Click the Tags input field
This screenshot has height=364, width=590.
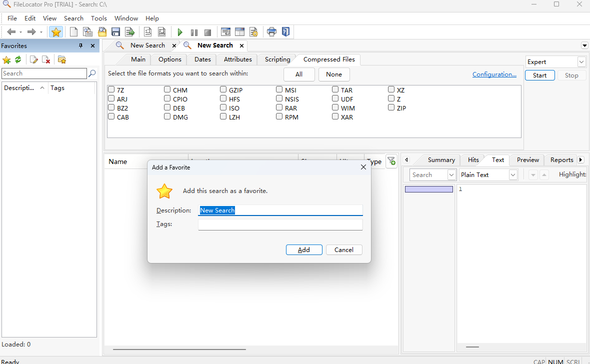pos(280,224)
